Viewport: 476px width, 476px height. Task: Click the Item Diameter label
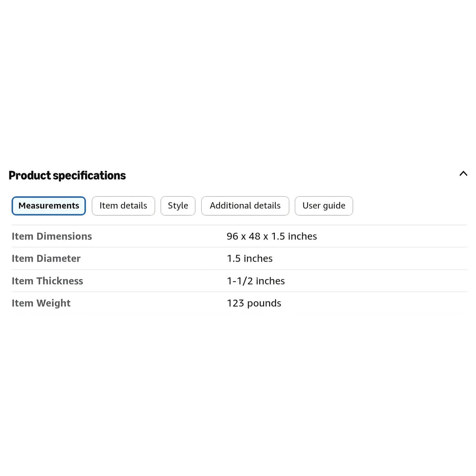click(x=46, y=258)
